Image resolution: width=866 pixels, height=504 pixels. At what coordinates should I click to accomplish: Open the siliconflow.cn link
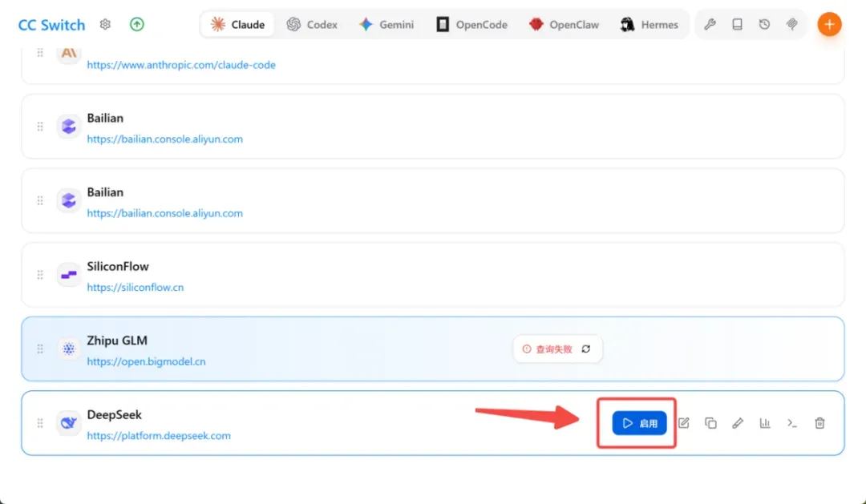[136, 288]
